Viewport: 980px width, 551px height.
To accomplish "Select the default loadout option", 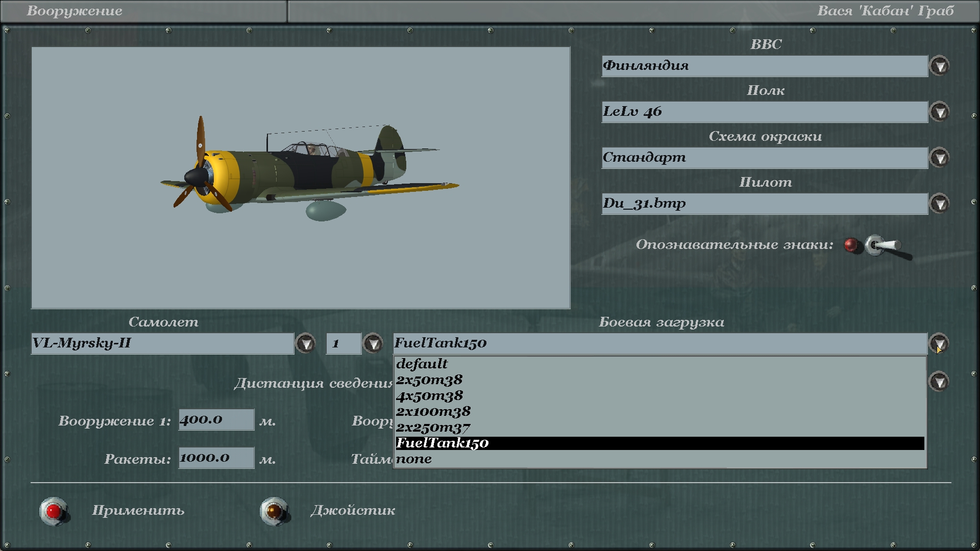I will pos(422,364).
